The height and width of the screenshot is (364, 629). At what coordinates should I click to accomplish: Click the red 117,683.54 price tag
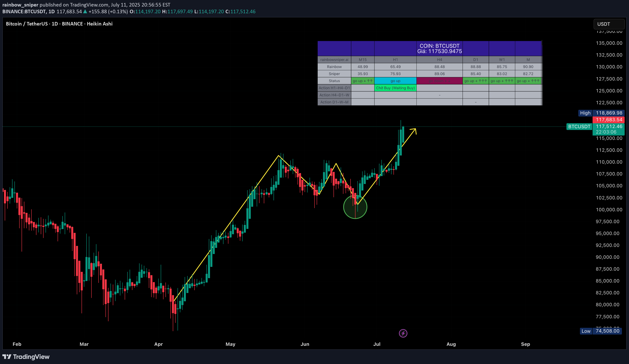coord(609,120)
